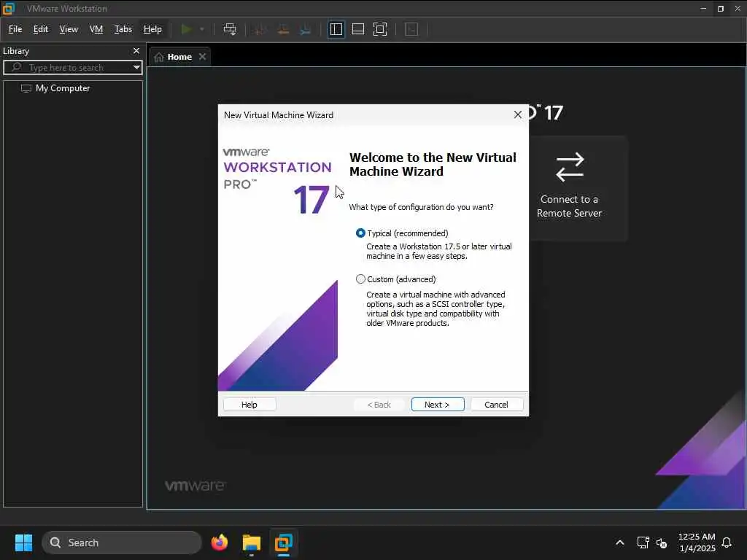
Task: Toggle the Show Library sidebar icon
Action: pos(336,29)
